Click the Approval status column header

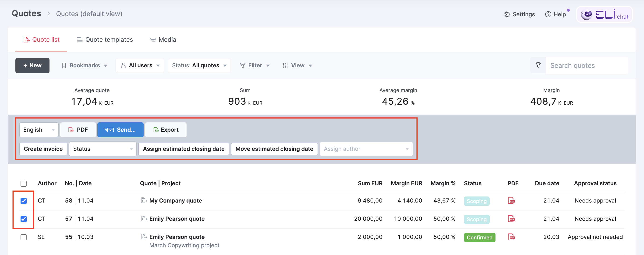pos(595,183)
